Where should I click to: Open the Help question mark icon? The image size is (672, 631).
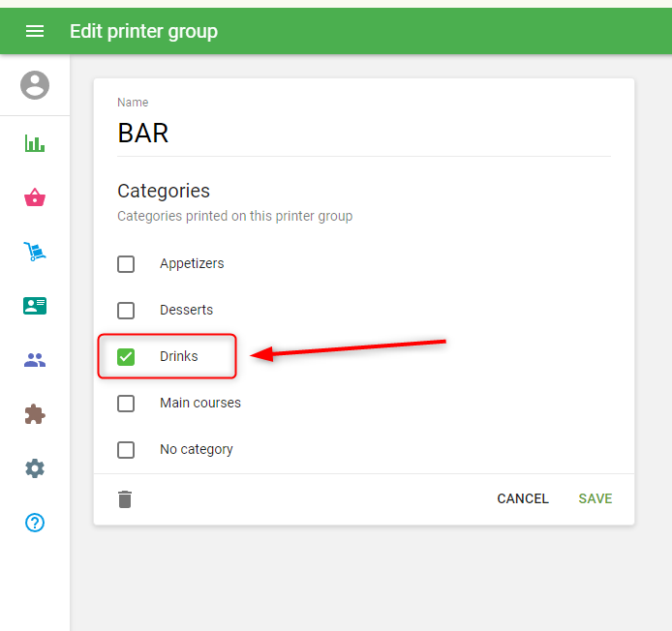pyautogui.click(x=35, y=523)
